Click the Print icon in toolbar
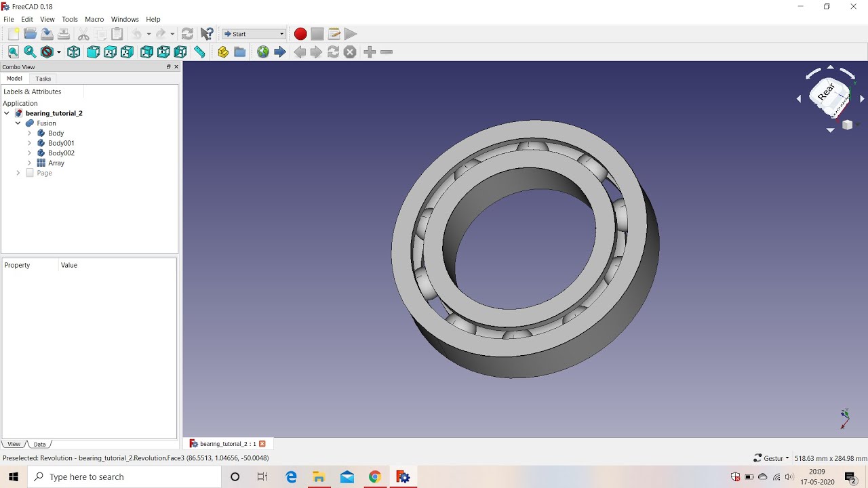 [63, 34]
